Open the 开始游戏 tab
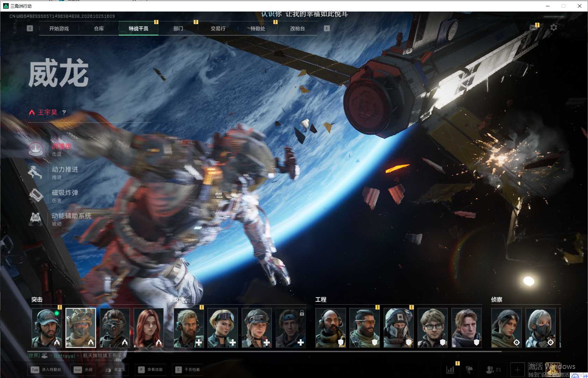 click(x=59, y=29)
